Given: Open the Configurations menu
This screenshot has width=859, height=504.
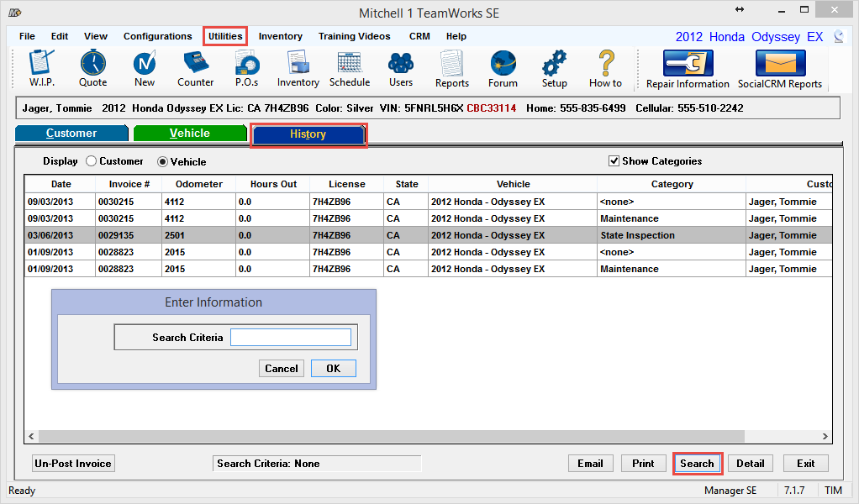Looking at the screenshot, I should coord(158,36).
